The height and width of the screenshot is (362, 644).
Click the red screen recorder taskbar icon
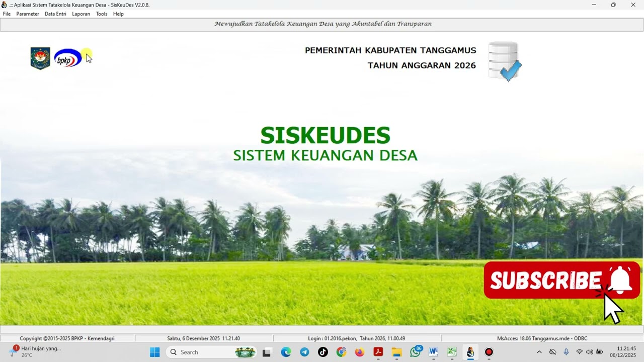click(489, 352)
